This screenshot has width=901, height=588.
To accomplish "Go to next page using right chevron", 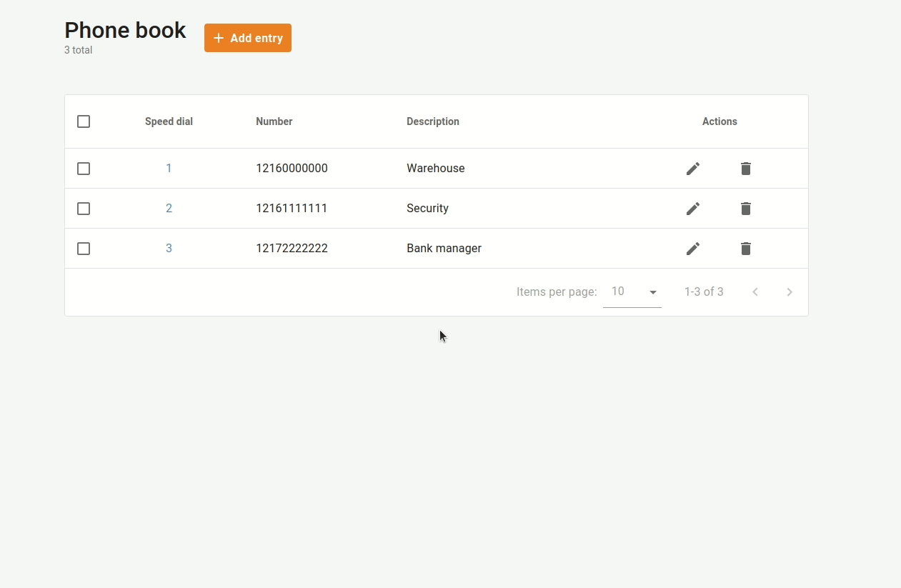I will point(789,291).
